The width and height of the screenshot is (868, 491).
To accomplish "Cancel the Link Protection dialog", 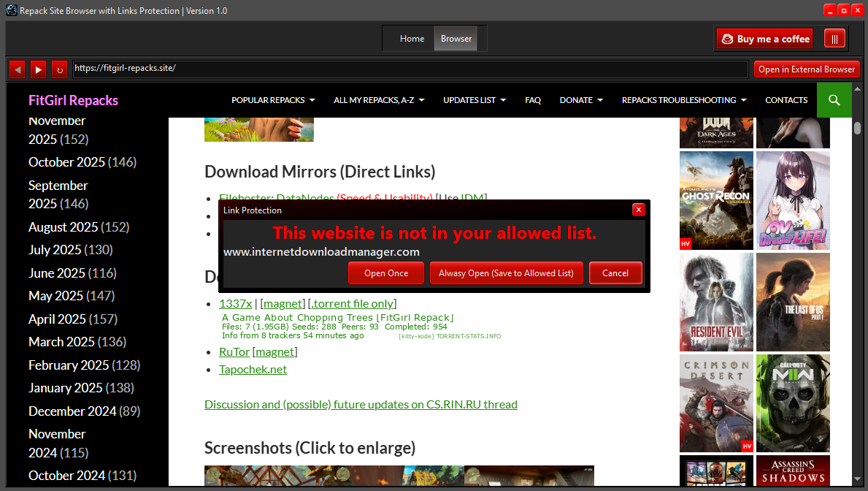I will click(x=615, y=273).
